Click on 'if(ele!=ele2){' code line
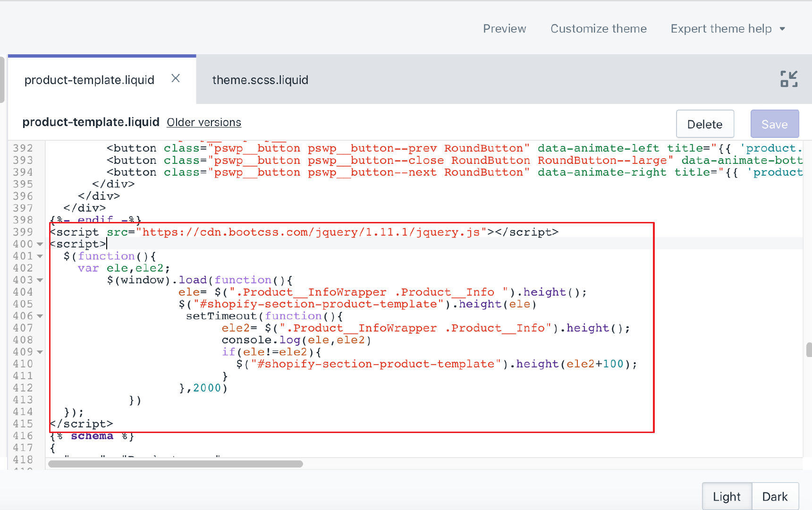This screenshot has height=510, width=812. 272,352
